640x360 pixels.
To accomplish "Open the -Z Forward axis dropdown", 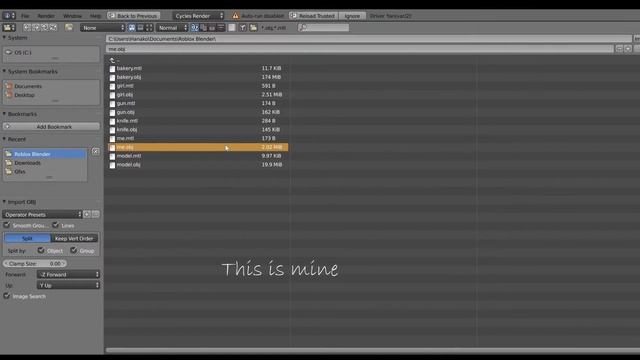I will [x=68, y=274].
